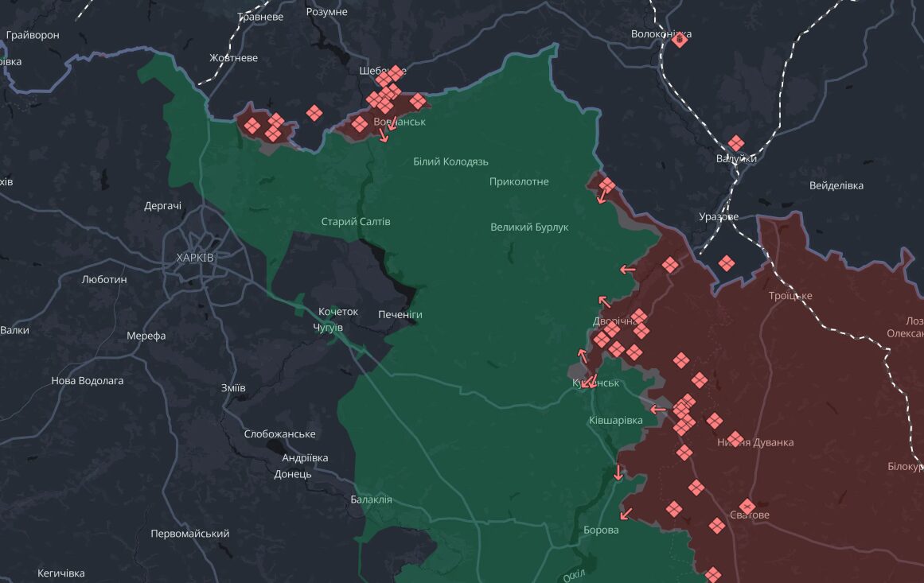The height and width of the screenshot is (583, 924).
Task: Click the Первомайський town label
Action: (x=189, y=534)
